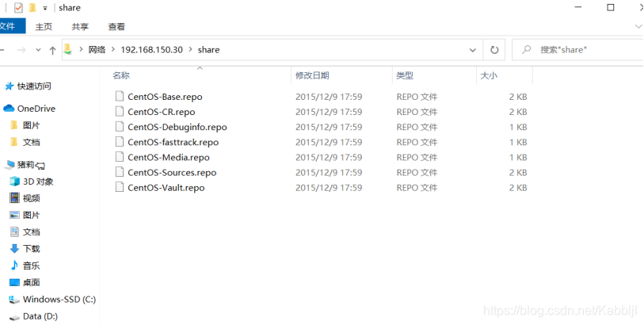Viewport: 644px width, 325px height.
Task: Open recent locations dropdown arrow
Action: 39,50
